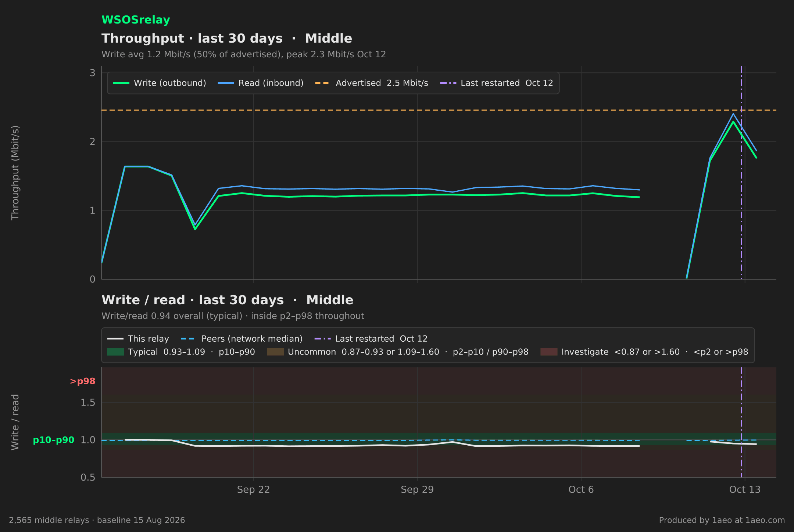Click the 'Write / read' y-axis label
794x532 pixels.
click(15, 422)
